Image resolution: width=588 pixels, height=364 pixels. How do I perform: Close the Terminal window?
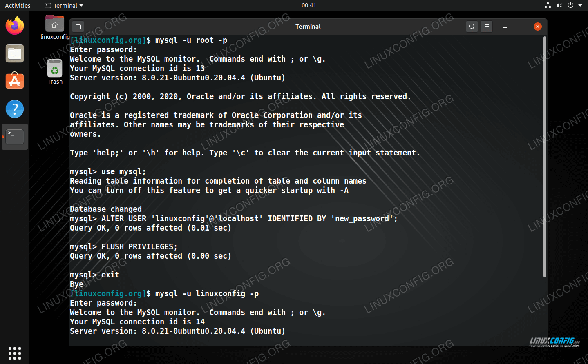click(538, 27)
